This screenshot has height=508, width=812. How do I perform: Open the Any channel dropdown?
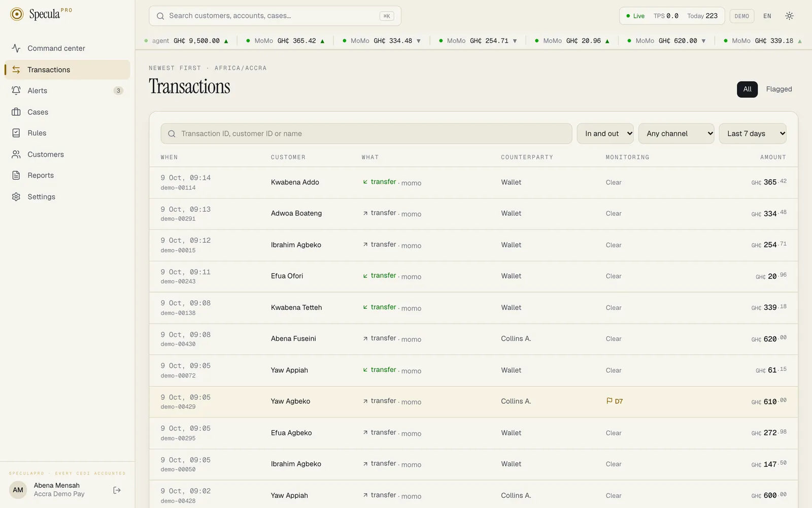[676, 134]
